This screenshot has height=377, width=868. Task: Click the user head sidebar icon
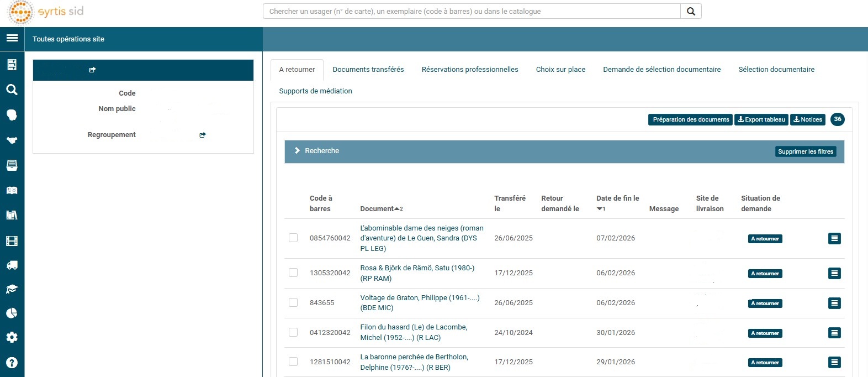click(12, 114)
